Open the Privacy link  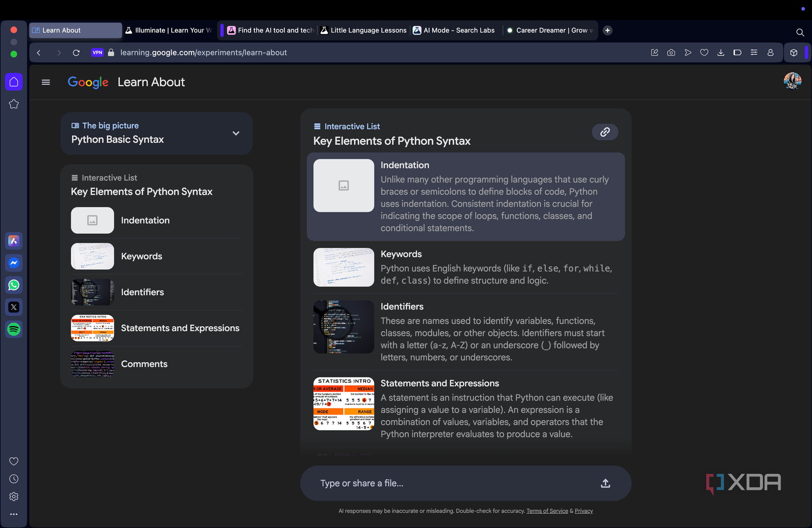[x=584, y=511]
